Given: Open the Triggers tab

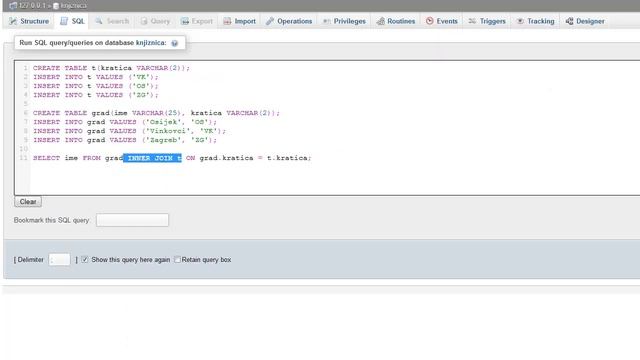Looking at the screenshot, I should 487,21.
